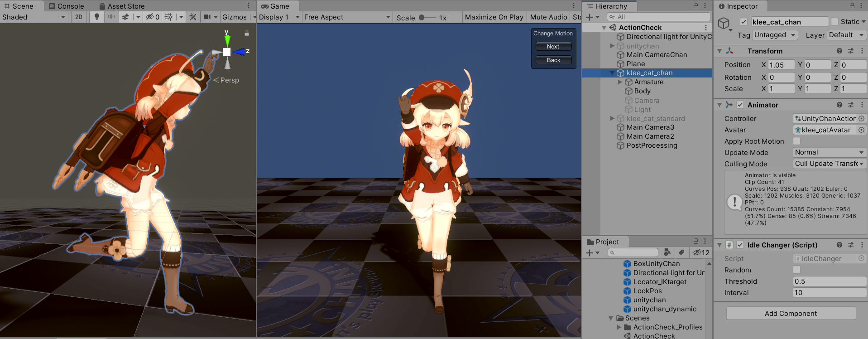Open ActionCheck scene options kebab menu
The image size is (868, 339).
[706, 28]
